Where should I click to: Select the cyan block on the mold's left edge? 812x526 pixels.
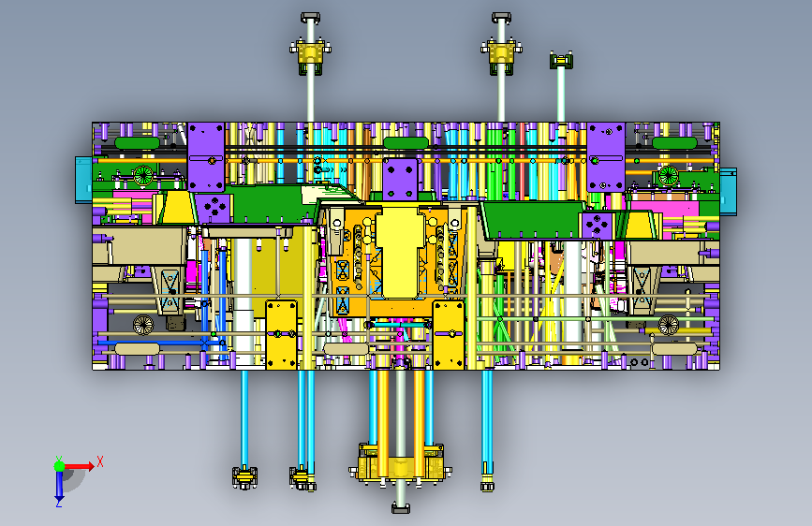click(84, 180)
